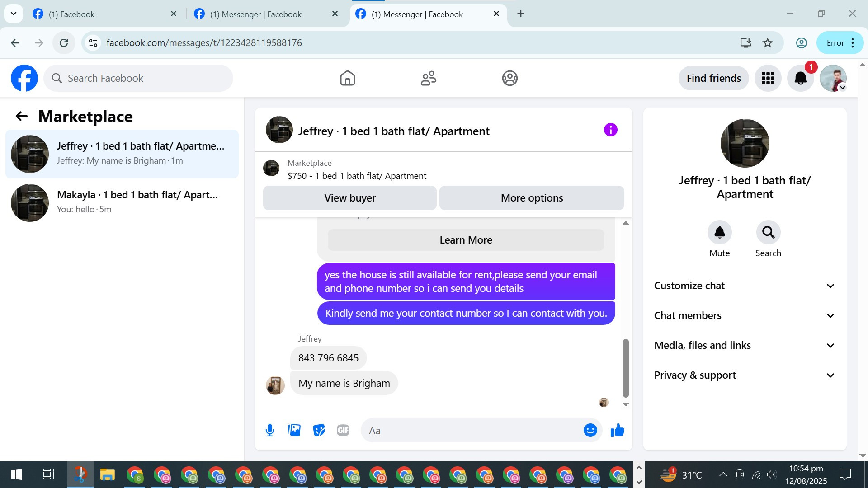
Task: Open the GIF picker
Action: (x=343, y=430)
